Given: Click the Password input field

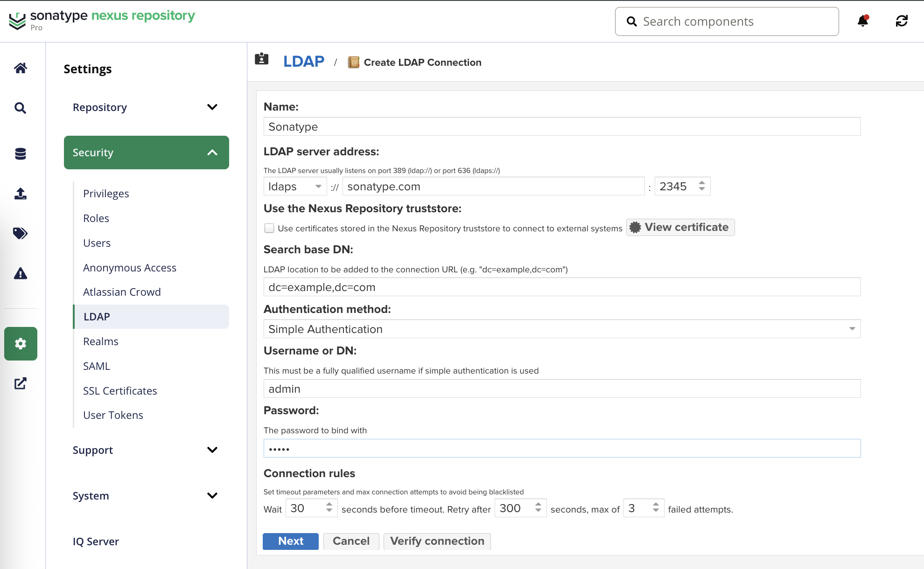Looking at the screenshot, I should coord(562,449).
